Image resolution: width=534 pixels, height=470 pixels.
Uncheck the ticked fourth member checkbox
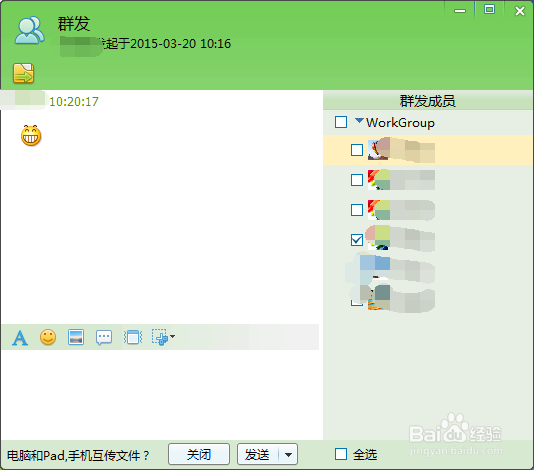click(357, 240)
